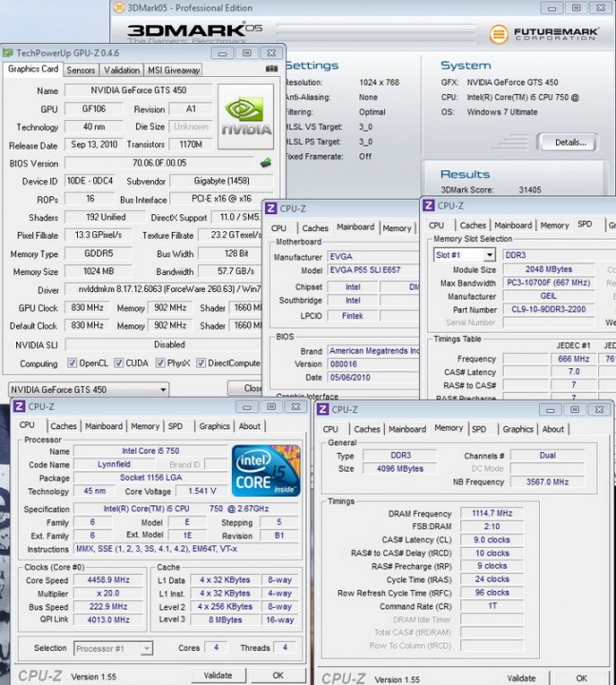616x685 pixels.
Task: Click the Futuremark logo in 3DMark05
Action: (544, 33)
